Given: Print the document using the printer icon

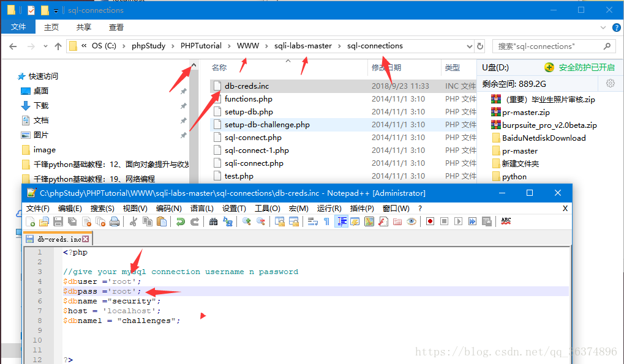Looking at the screenshot, I should 115,221.
